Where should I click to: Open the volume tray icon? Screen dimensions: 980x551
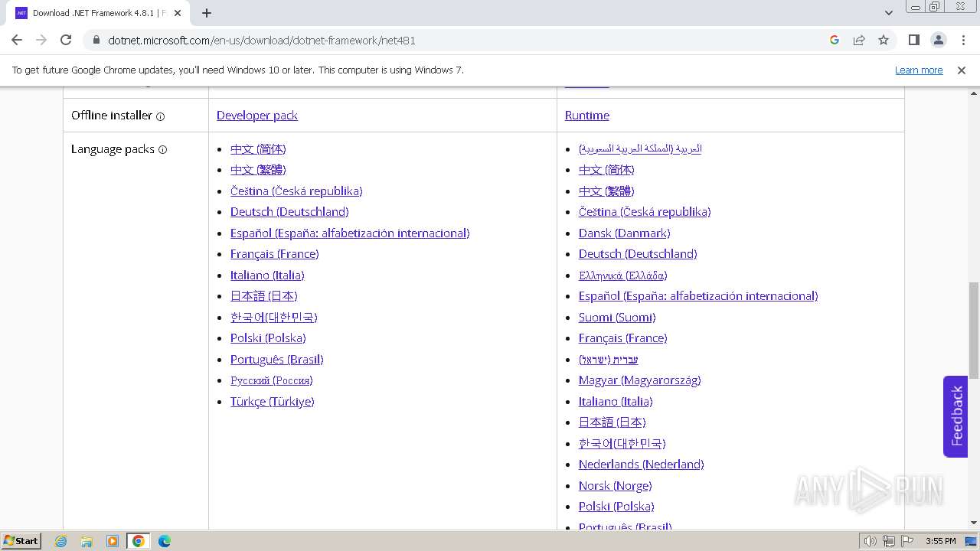(x=871, y=541)
